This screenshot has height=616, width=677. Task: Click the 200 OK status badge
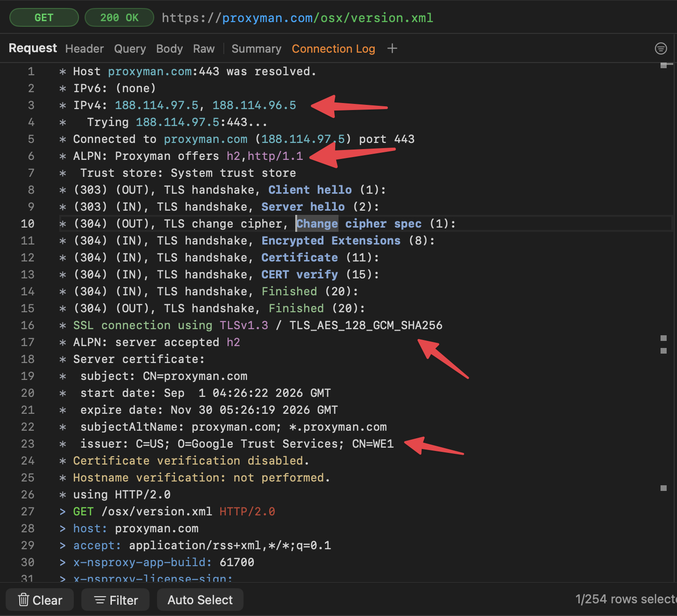119,18
